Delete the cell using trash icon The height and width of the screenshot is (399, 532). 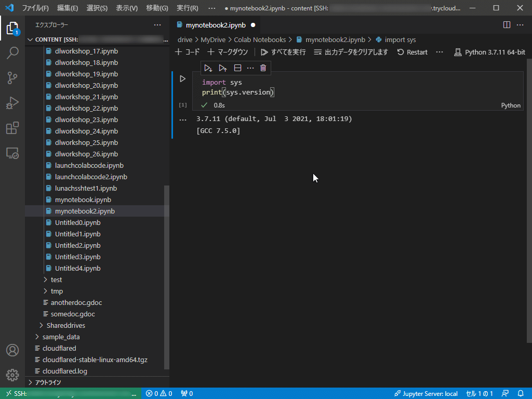click(263, 68)
